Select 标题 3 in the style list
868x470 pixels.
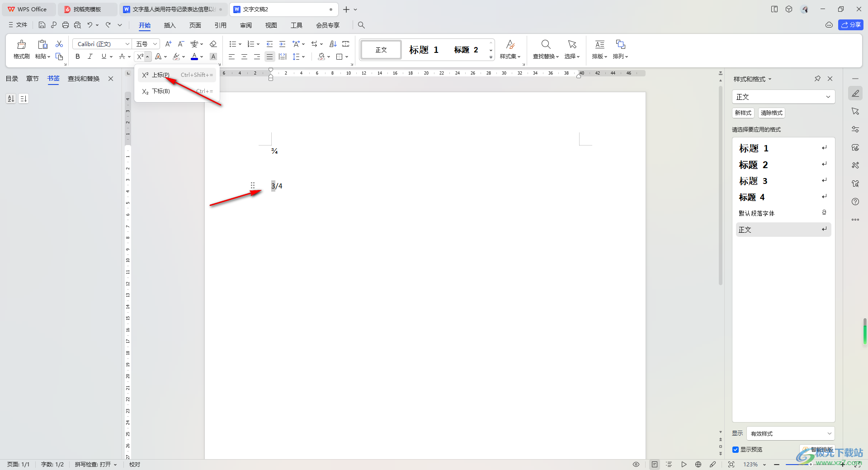point(783,181)
